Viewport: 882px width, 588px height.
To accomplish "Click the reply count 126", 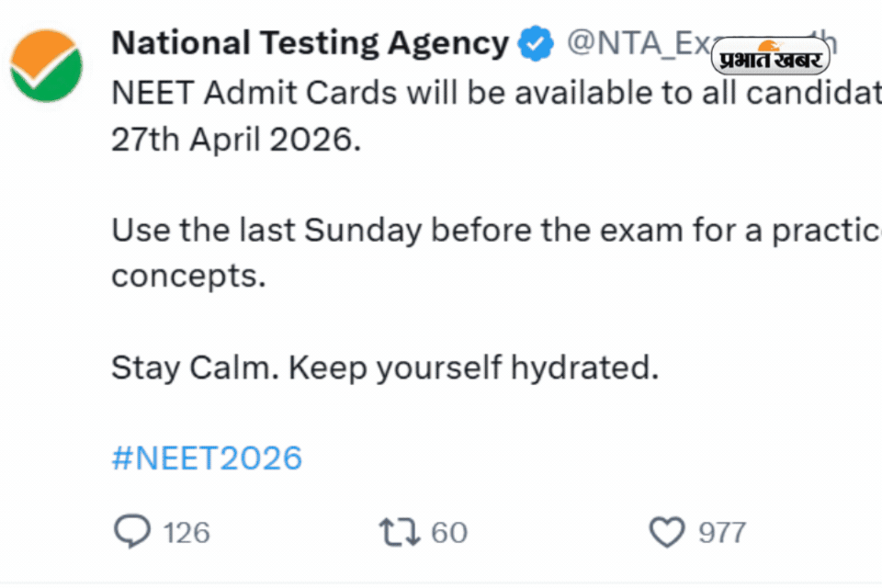I will click(185, 531).
